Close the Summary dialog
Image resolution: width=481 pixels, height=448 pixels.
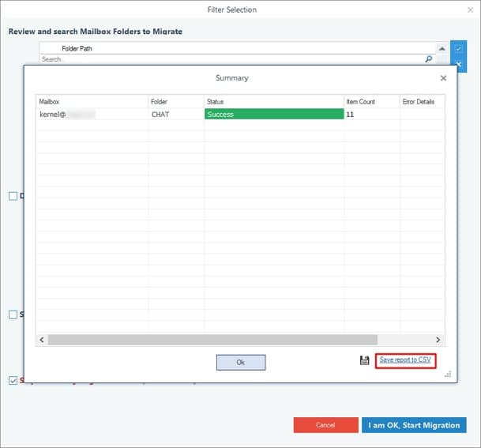point(443,78)
